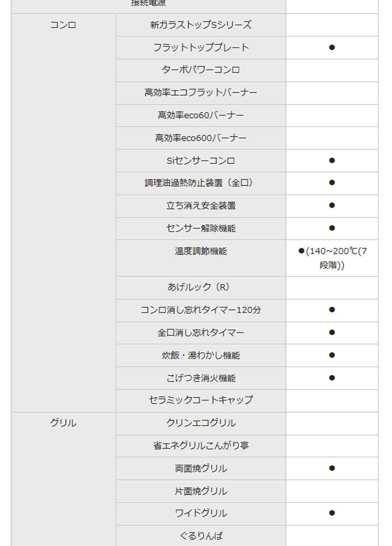The height and width of the screenshot is (546, 392).
Task: Click the 高効率エコフラットバーナー label
Action: 201,93
